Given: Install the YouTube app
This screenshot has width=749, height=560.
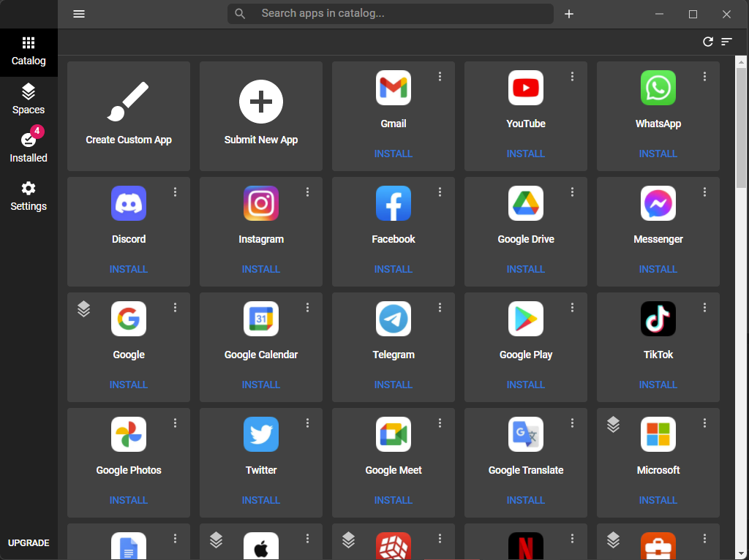Looking at the screenshot, I should pyautogui.click(x=525, y=154).
